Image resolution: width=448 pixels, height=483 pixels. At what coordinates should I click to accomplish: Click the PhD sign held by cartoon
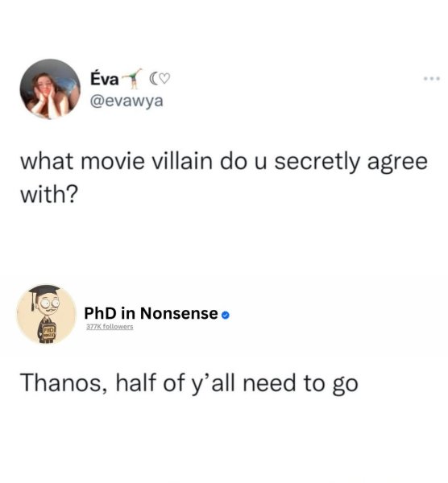(48, 332)
